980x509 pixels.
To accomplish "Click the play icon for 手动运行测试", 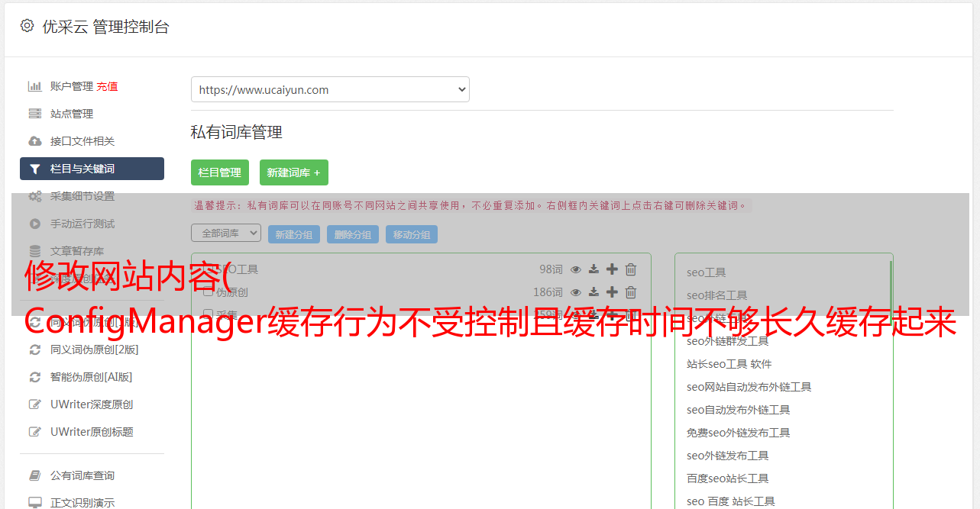I will point(35,224).
